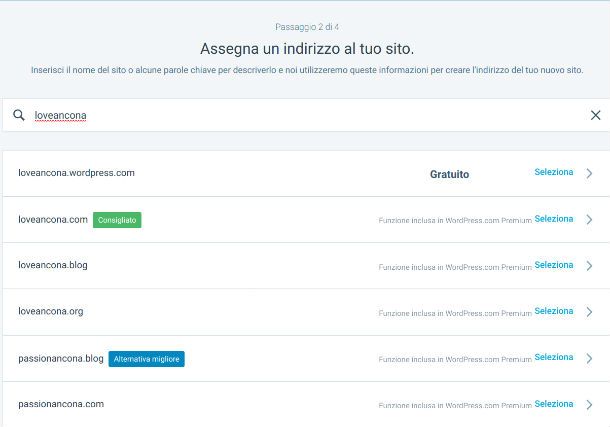Open chevron arrow on loveancona.wordpress.com row
The width and height of the screenshot is (610, 427).
click(589, 173)
